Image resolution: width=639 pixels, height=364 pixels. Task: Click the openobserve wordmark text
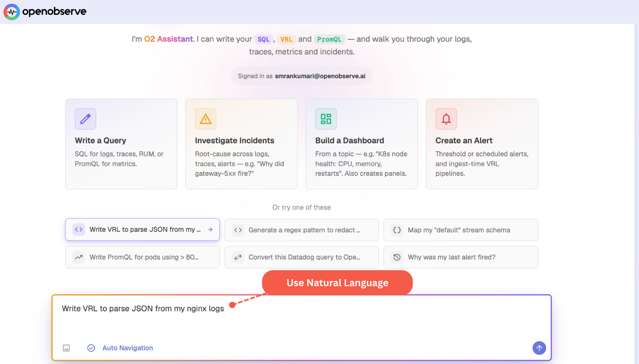click(x=54, y=12)
